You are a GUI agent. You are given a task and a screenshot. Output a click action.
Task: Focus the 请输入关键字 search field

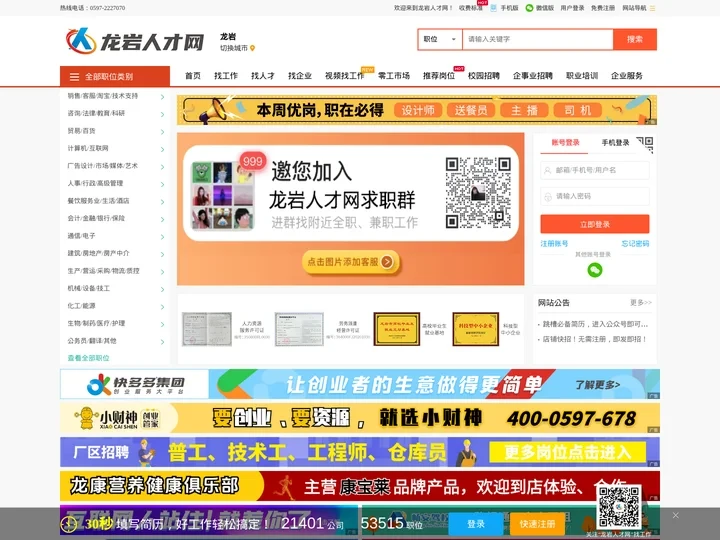[x=538, y=39]
